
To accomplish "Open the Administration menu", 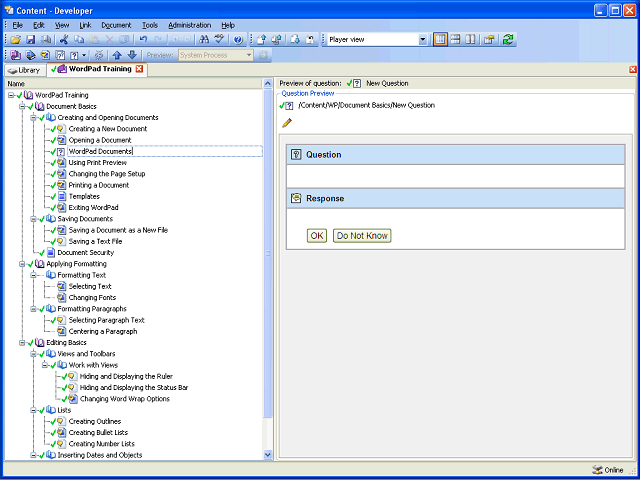I will click(190, 25).
